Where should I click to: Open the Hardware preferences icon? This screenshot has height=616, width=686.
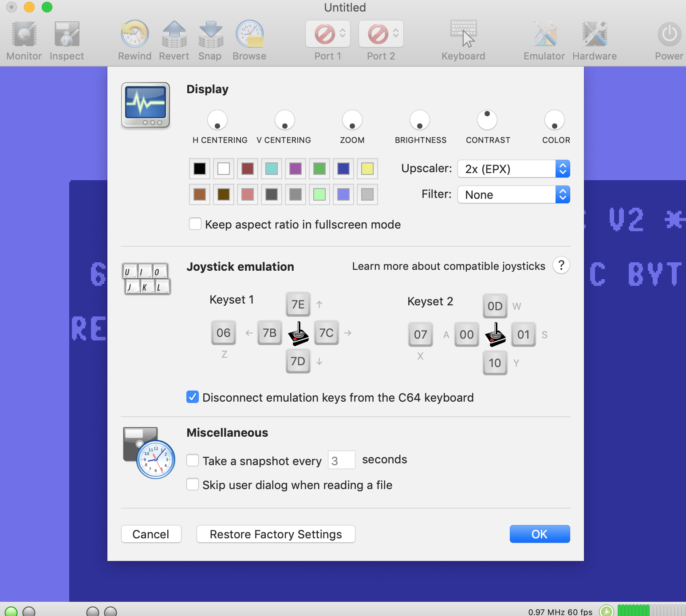pos(595,34)
